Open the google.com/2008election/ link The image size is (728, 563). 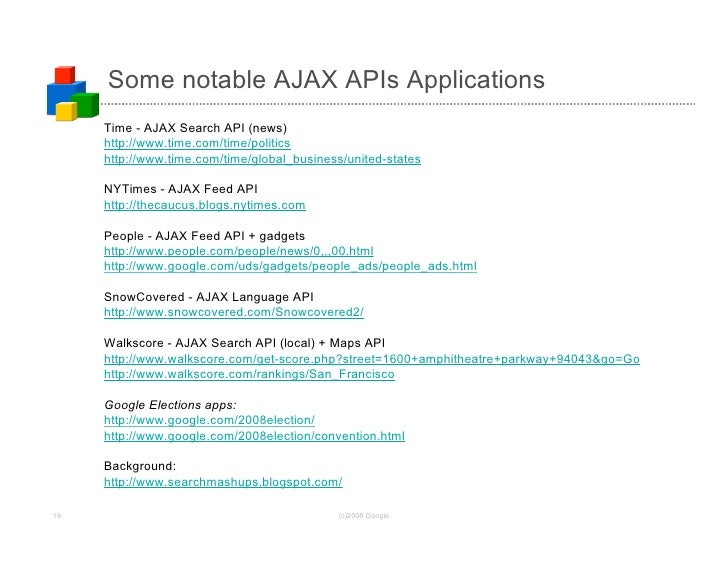click(209, 421)
